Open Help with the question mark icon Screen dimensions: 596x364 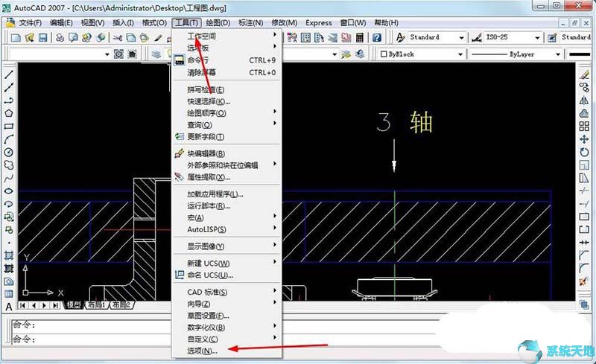[377, 38]
